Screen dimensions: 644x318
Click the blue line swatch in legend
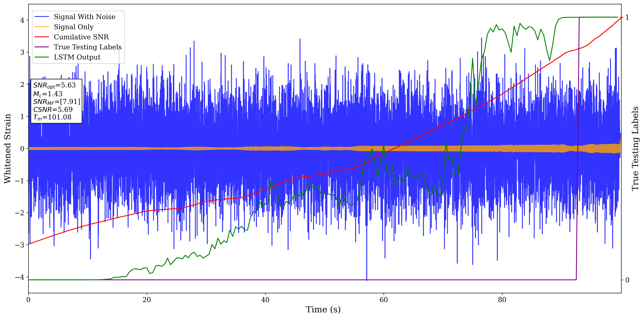42,17
